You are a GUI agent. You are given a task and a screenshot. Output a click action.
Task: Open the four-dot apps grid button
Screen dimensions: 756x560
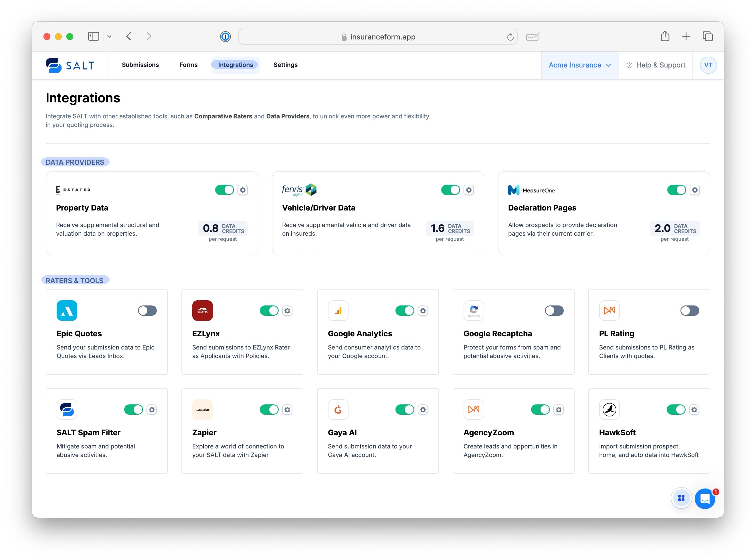click(x=681, y=498)
